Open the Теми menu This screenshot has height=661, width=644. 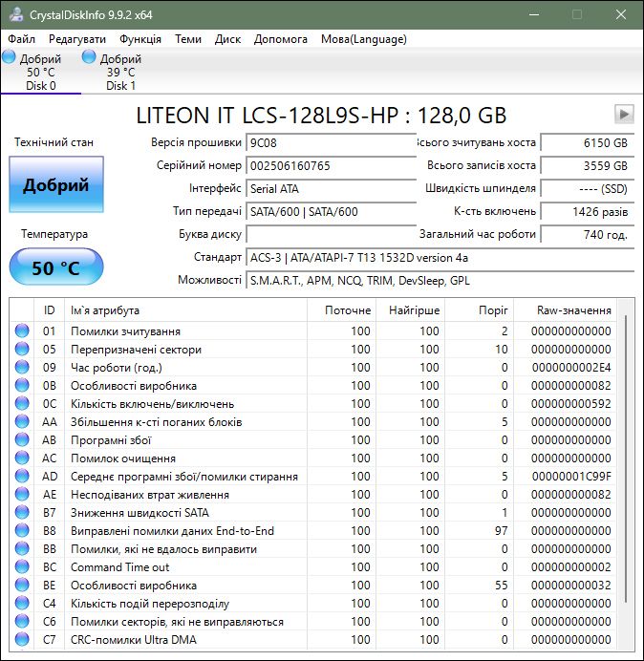pos(188,39)
